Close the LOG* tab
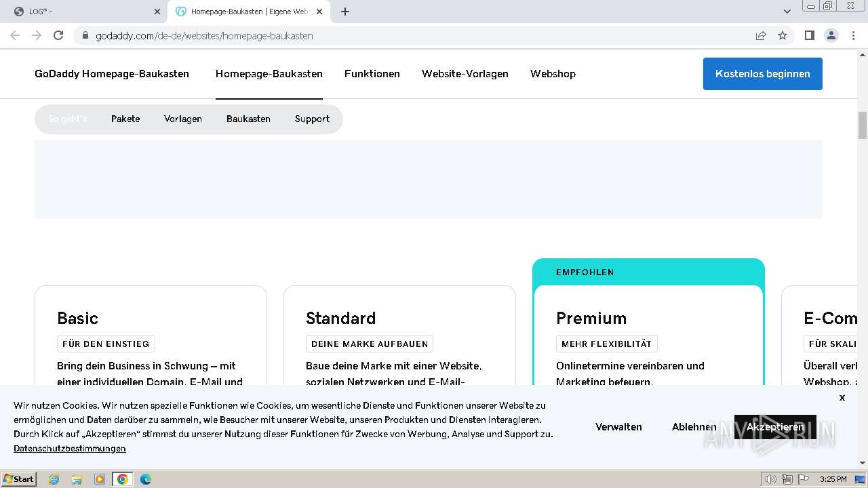The image size is (868, 488). 157,12
